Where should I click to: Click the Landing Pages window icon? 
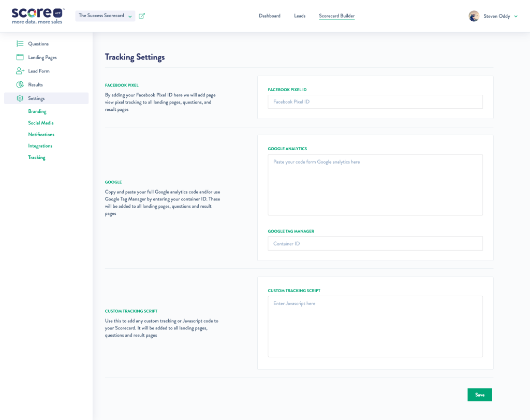(20, 57)
